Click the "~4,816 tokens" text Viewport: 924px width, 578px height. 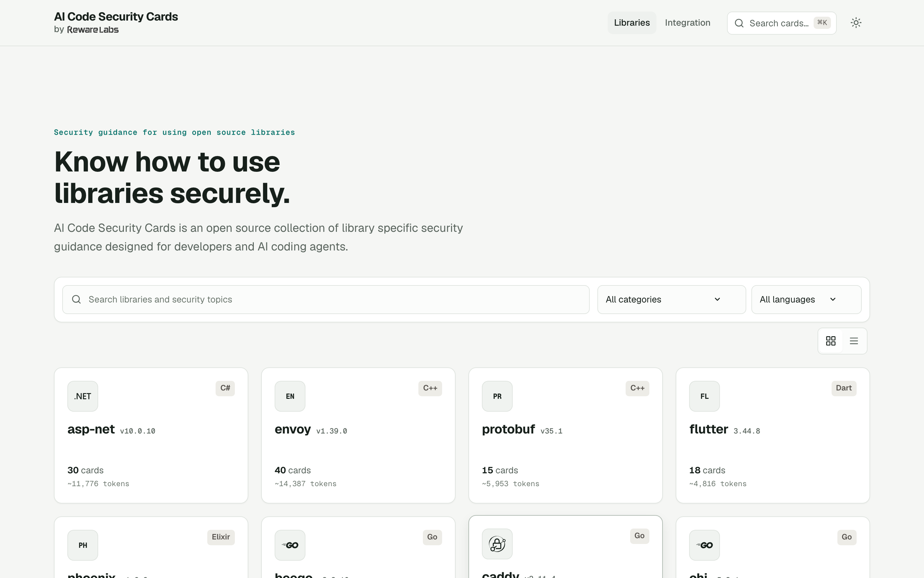click(718, 484)
